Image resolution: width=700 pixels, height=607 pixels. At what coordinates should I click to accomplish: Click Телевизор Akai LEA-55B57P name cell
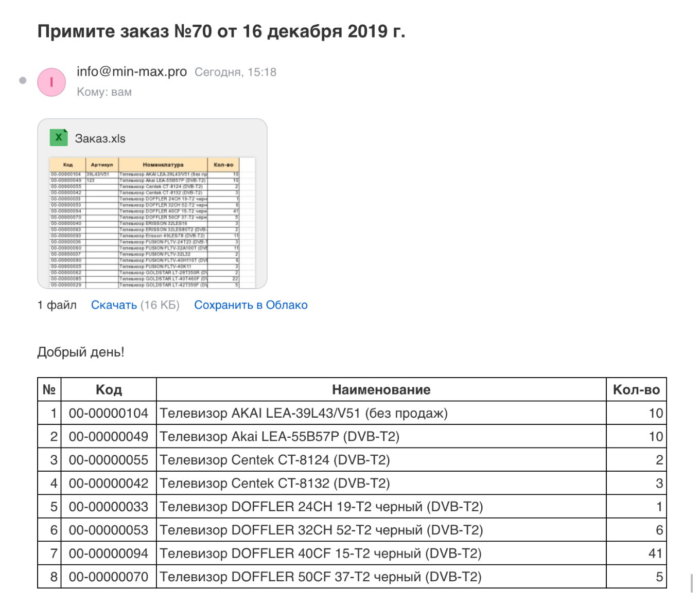coord(381,436)
